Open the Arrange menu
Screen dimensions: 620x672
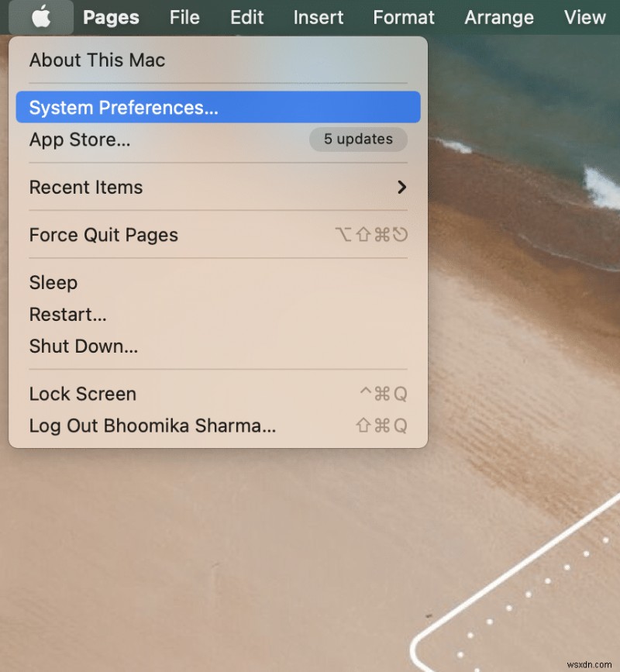click(x=499, y=17)
